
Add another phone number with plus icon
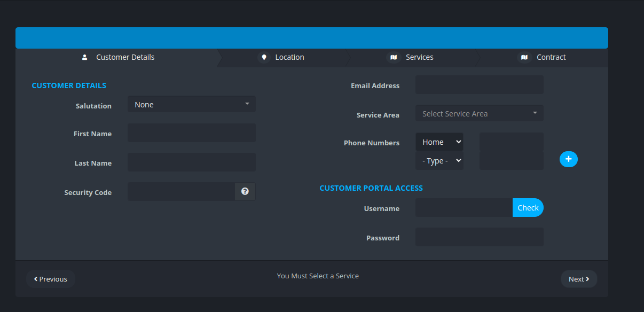(x=568, y=159)
